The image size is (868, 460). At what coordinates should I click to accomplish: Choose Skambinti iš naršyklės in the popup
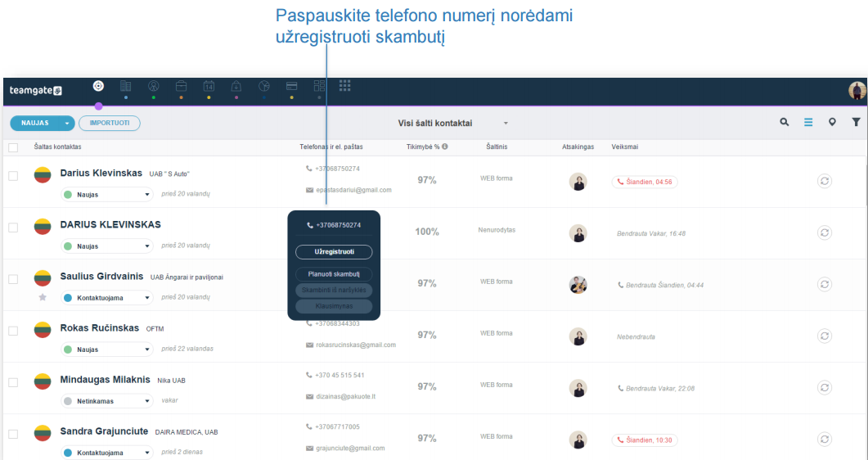click(334, 290)
